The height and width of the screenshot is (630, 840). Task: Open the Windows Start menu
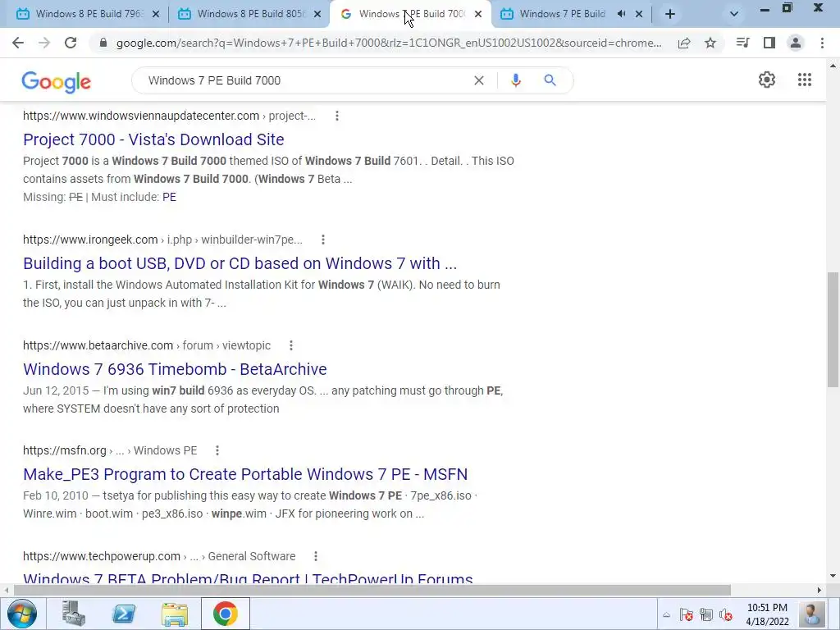click(22, 614)
